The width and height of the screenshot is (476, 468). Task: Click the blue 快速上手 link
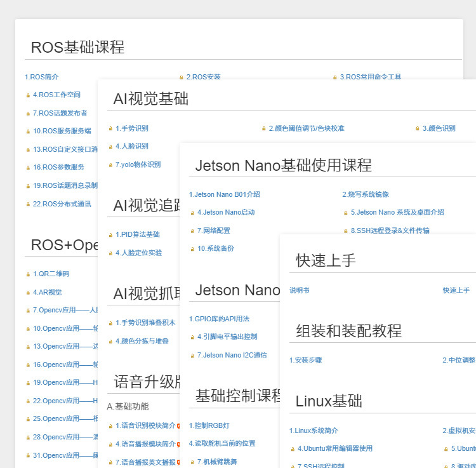pyautogui.click(x=456, y=290)
